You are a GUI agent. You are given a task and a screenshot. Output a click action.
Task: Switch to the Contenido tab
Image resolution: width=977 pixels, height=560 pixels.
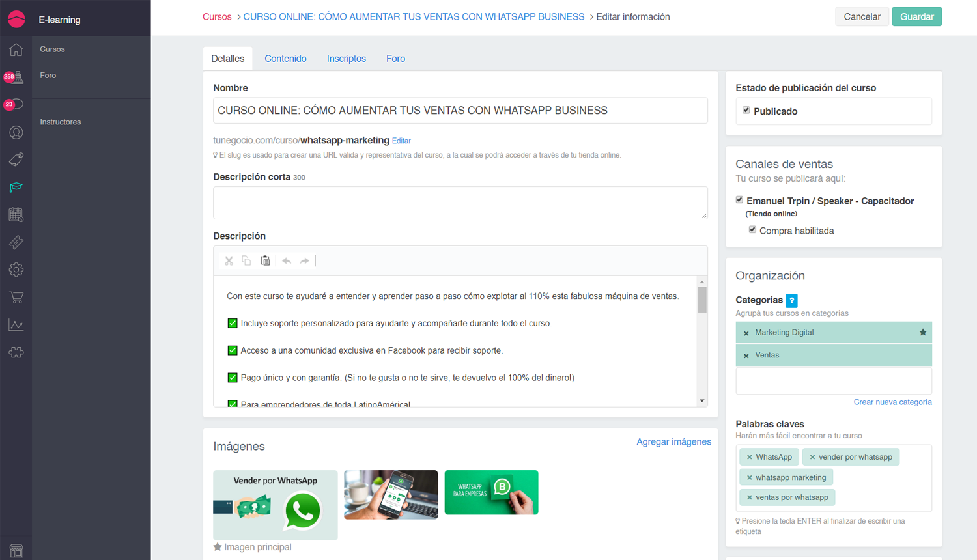click(x=285, y=59)
